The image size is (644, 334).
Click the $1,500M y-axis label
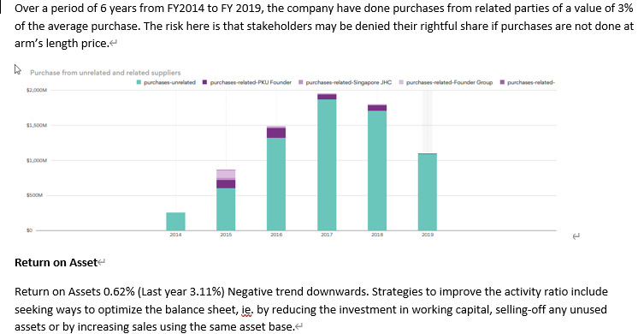point(37,125)
